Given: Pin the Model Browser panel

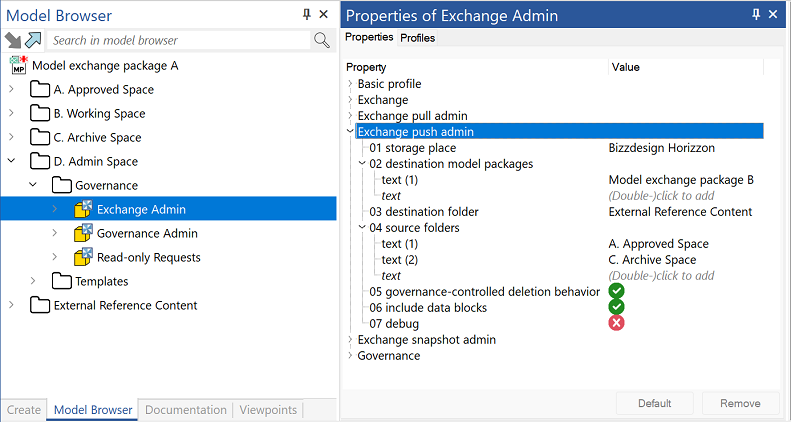Looking at the screenshot, I should (x=307, y=15).
